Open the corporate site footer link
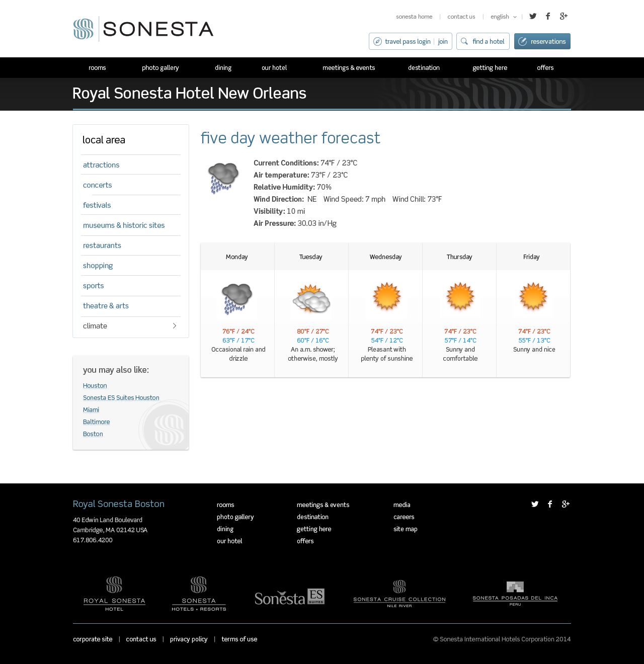 click(x=93, y=639)
